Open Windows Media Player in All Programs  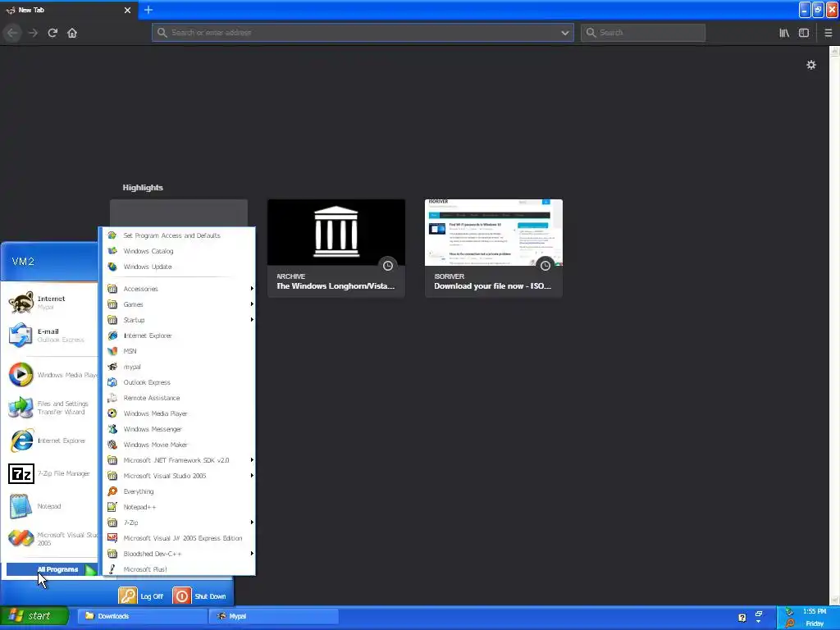click(179, 413)
